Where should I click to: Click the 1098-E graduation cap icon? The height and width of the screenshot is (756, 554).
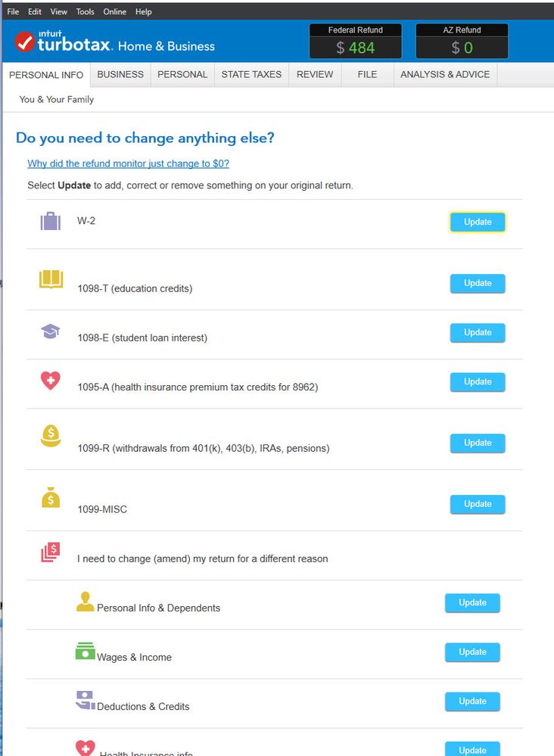[50, 331]
